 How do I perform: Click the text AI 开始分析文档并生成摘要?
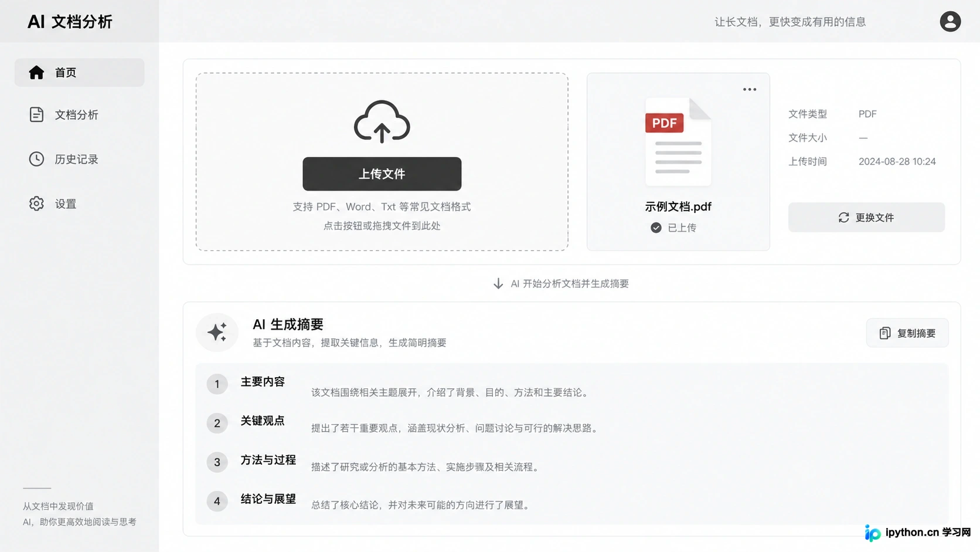(570, 284)
